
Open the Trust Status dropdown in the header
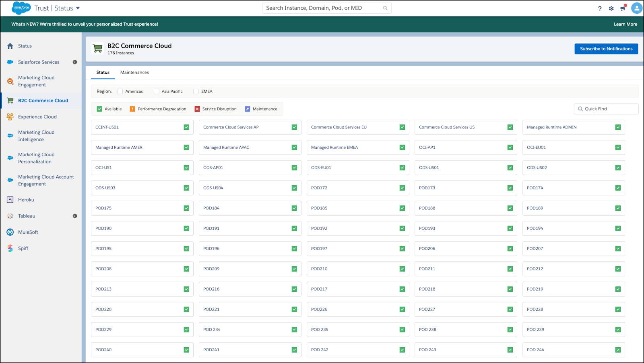(78, 8)
